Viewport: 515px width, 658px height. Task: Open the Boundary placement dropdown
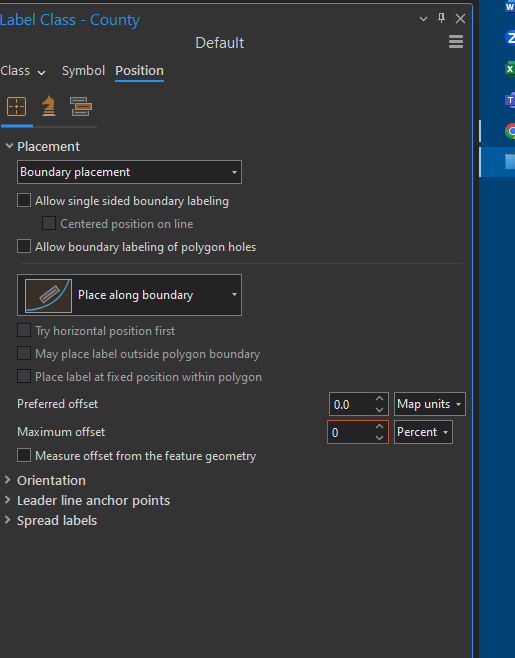click(x=129, y=172)
